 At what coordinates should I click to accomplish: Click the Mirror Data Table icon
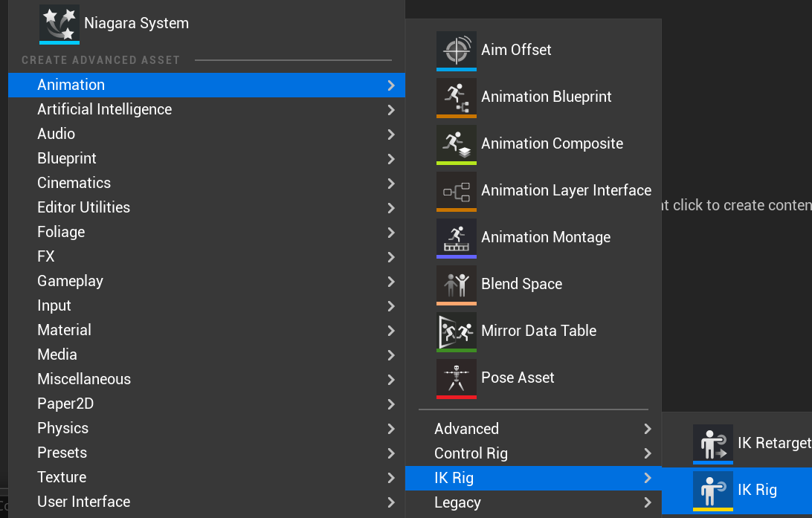(x=457, y=331)
